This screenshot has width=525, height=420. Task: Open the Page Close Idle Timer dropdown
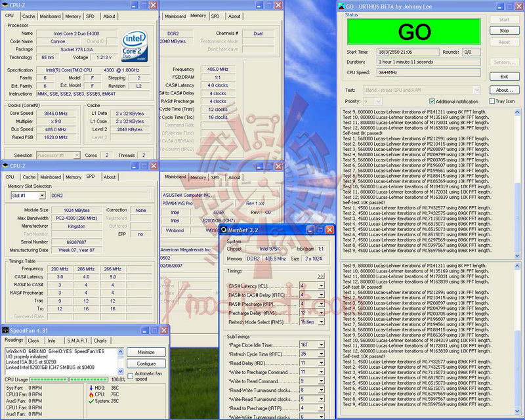[x=321, y=345]
